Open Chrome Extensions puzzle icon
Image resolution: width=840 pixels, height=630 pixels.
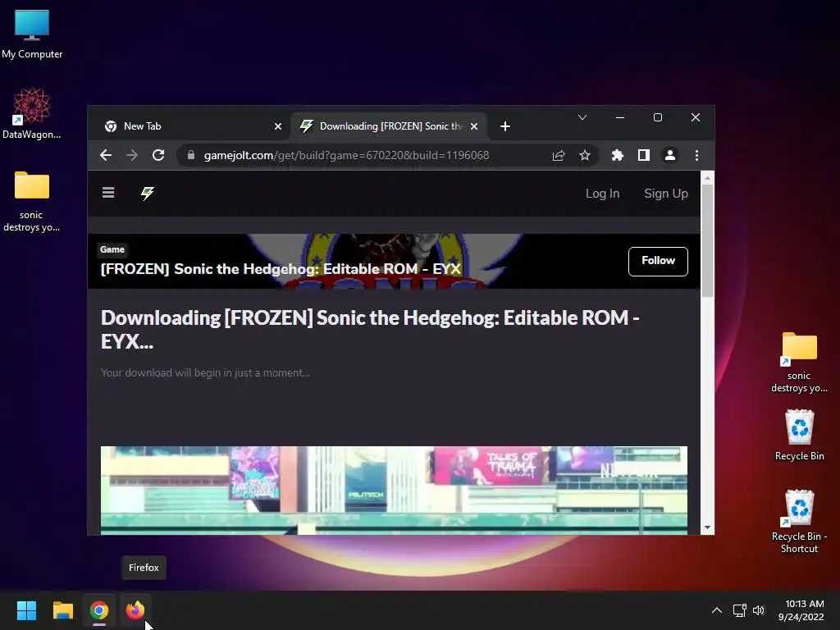click(x=617, y=155)
